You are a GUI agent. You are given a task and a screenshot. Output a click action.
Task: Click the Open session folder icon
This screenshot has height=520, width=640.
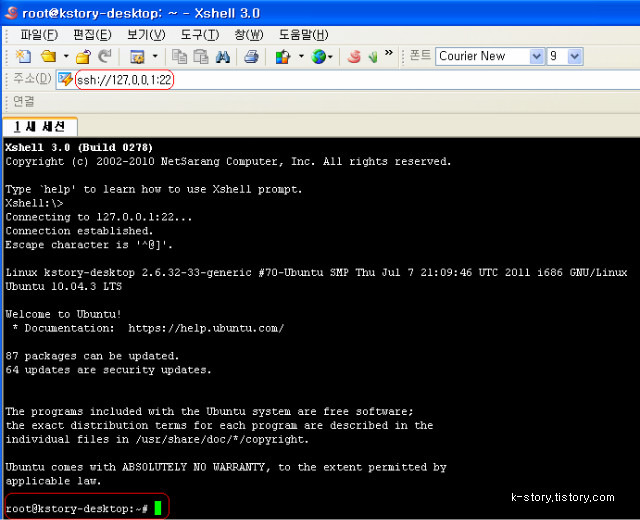pyautogui.click(x=49, y=56)
